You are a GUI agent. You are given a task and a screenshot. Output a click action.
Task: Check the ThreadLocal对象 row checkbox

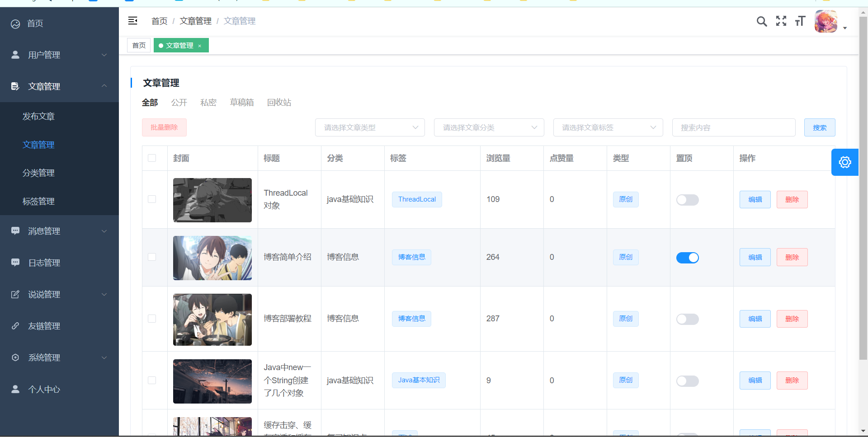pyautogui.click(x=152, y=199)
